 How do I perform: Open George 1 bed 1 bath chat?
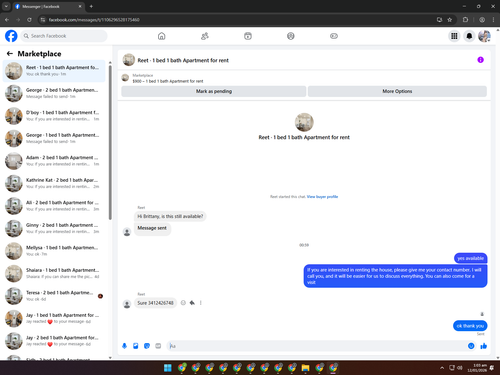coord(54,138)
